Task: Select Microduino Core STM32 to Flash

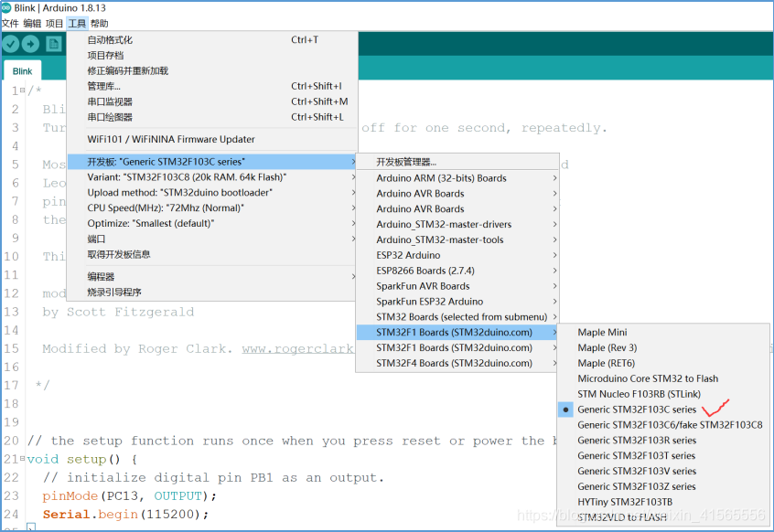Action: pyautogui.click(x=663, y=378)
